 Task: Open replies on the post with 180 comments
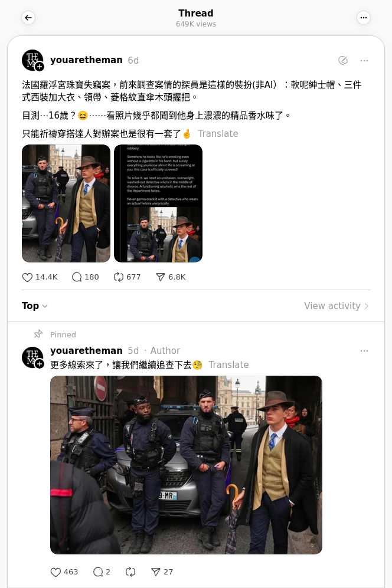tap(77, 277)
